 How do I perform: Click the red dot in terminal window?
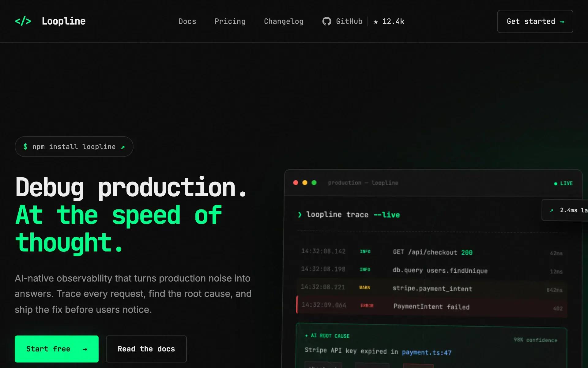(296, 183)
